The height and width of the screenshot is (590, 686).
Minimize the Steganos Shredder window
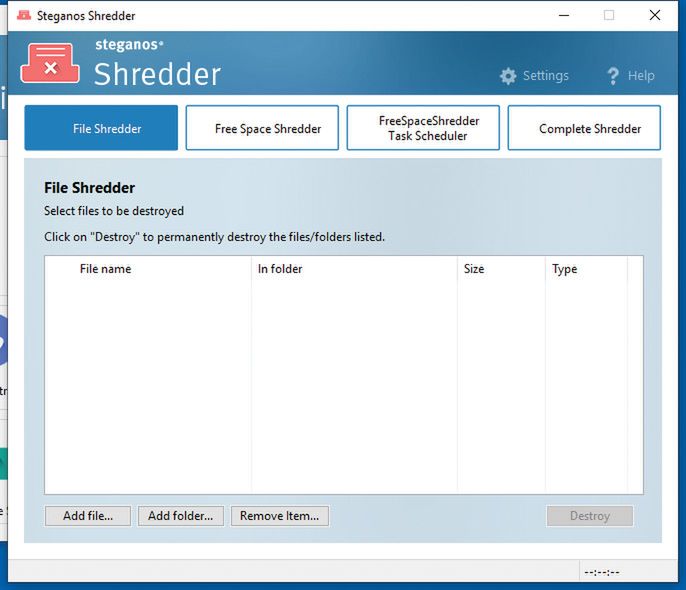564,15
